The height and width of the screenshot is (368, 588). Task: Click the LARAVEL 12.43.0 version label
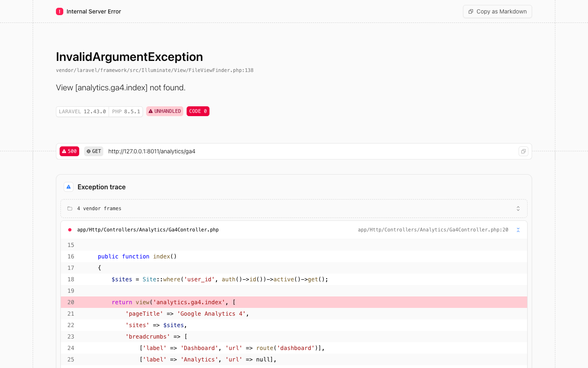[82, 111]
